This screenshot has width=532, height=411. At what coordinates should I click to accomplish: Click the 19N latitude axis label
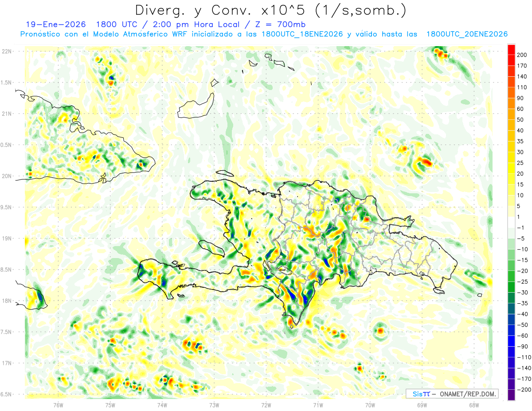coord(7,239)
